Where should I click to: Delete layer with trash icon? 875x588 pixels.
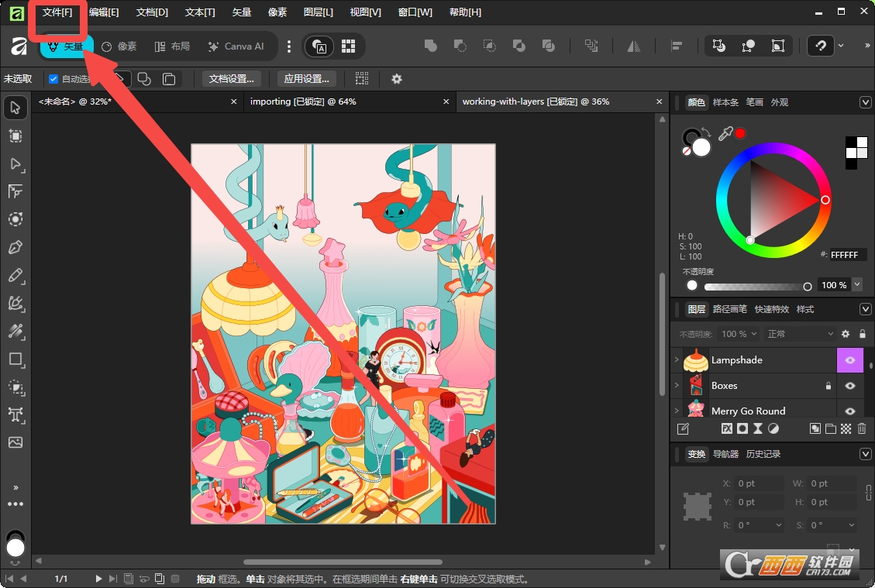click(x=862, y=428)
